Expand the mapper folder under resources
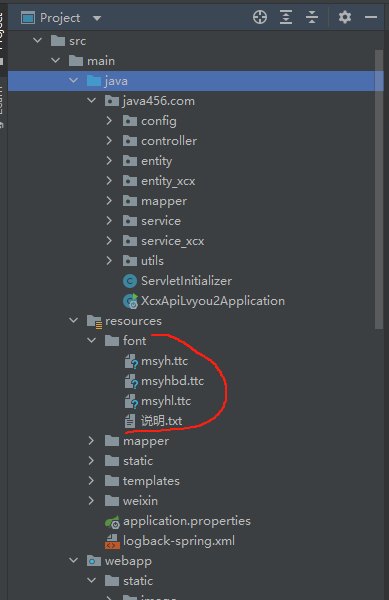 pos(91,440)
